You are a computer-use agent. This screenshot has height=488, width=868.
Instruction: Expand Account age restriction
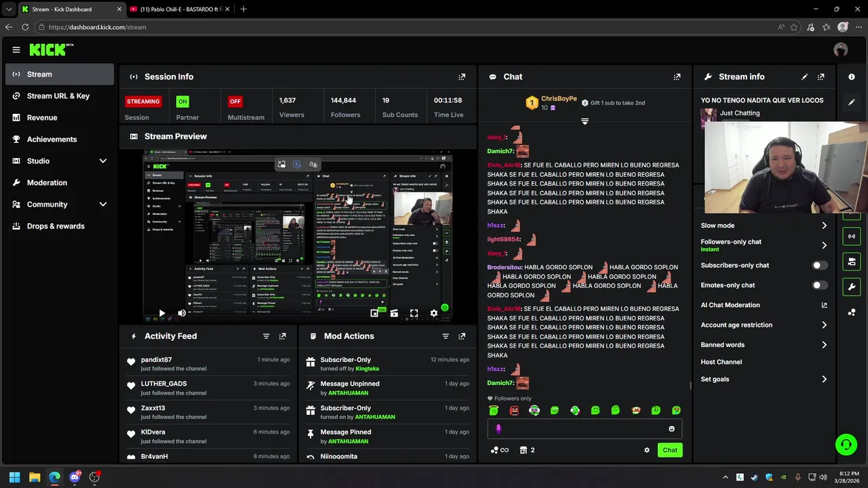(x=824, y=325)
